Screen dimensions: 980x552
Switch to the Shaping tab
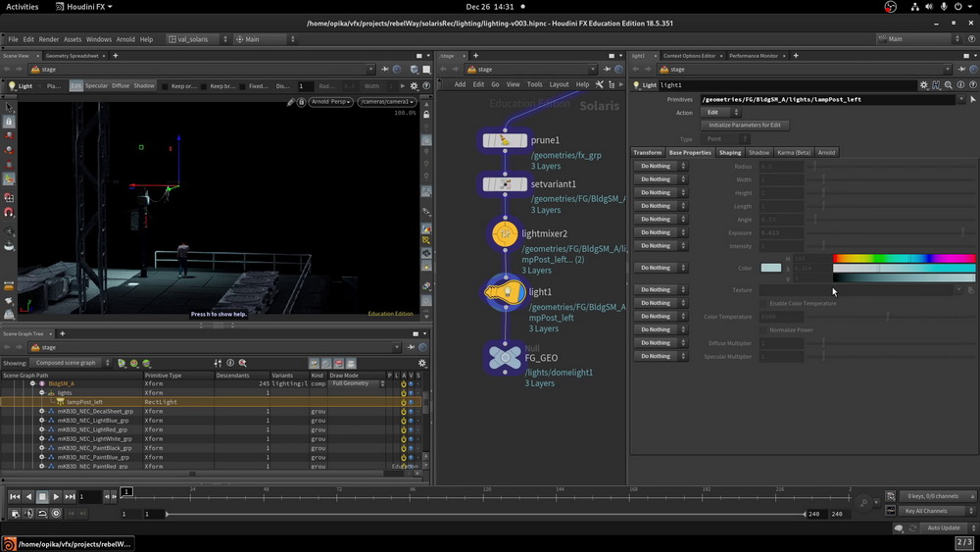tap(729, 153)
